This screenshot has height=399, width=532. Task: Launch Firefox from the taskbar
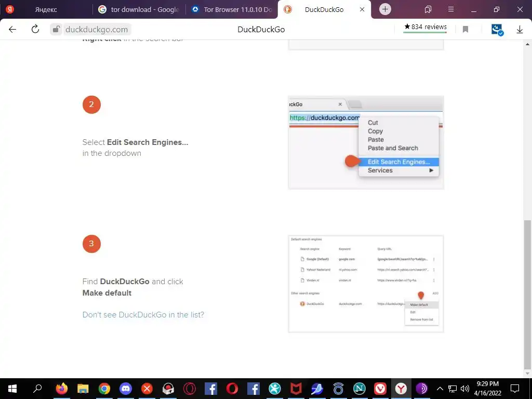point(62,389)
